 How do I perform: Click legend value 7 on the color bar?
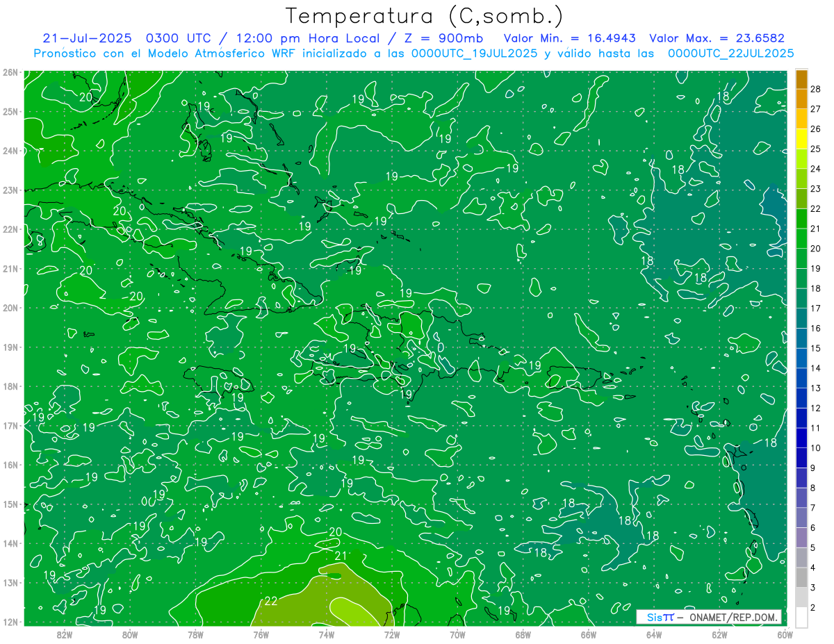[812, 508]
